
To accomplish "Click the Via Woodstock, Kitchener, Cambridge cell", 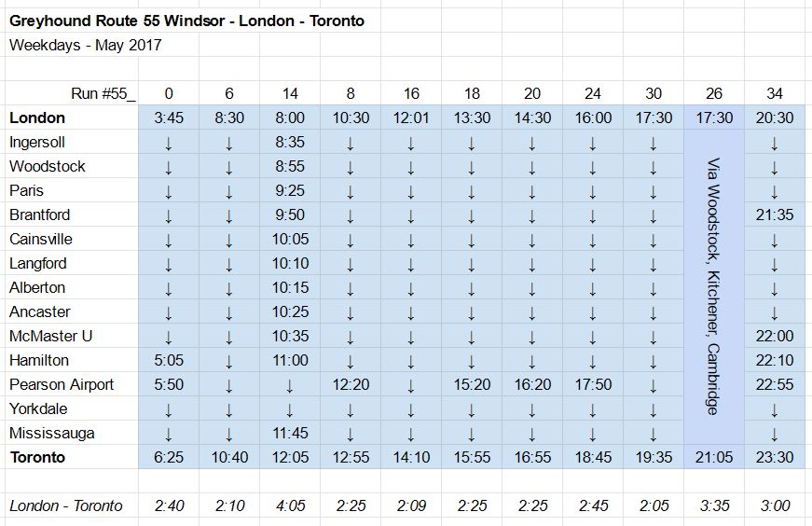I will click(x=713, y=287).
